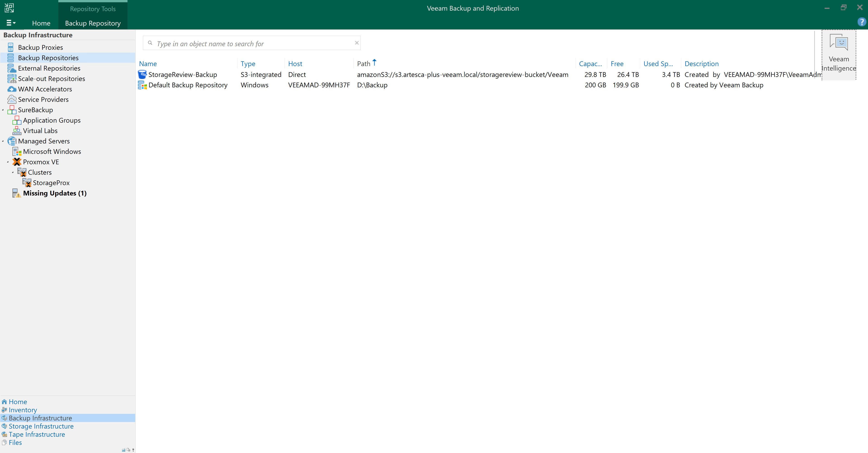The height and width of the screenshot is (453, 868).
Task: Select the StorageProx cluster tree item
Action: [x=51, y=183]
